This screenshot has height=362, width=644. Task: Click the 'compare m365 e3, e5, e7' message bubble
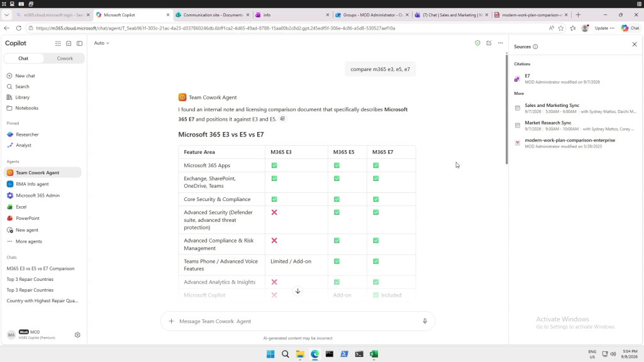(x=380, y=69)
